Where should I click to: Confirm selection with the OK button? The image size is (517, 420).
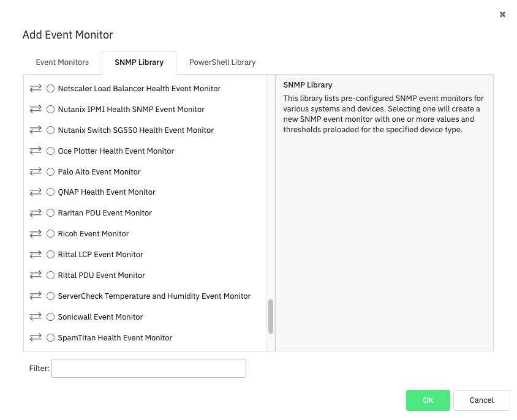pos(428,400)
